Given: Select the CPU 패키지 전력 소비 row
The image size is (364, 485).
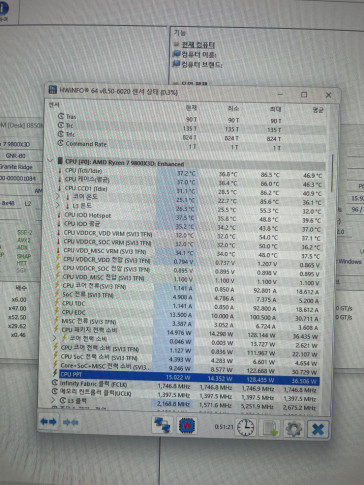Looking at the screenshot, I should (187, 333).
